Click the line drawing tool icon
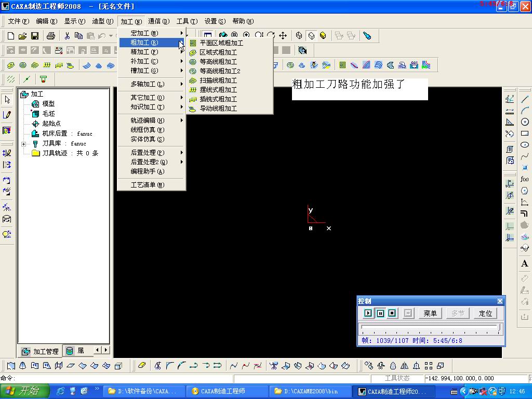Screen dimensions: 532x399 tap(525, 99)
